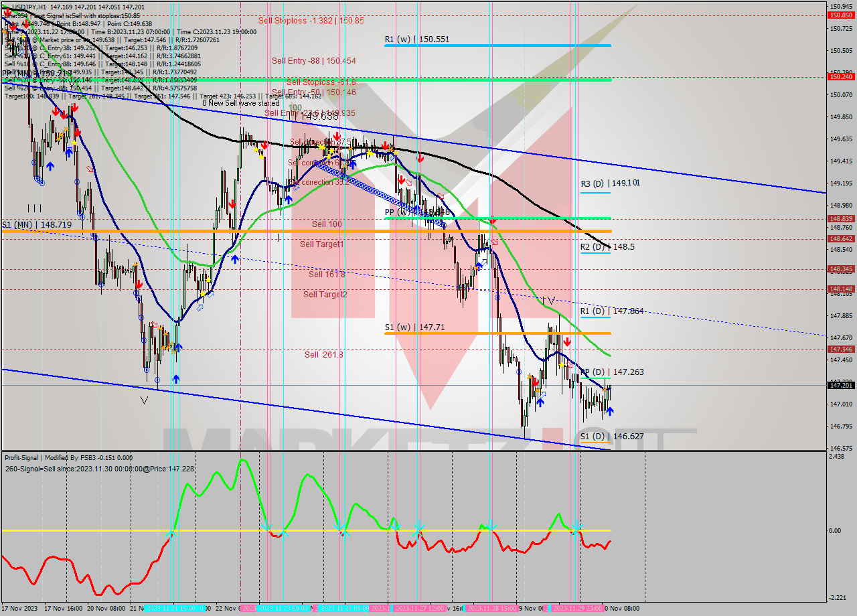The height and width of the screenshot is (616, 857).
Task: Select the 'Sell Entry -88 | 150.454' label
Action: 314,61
